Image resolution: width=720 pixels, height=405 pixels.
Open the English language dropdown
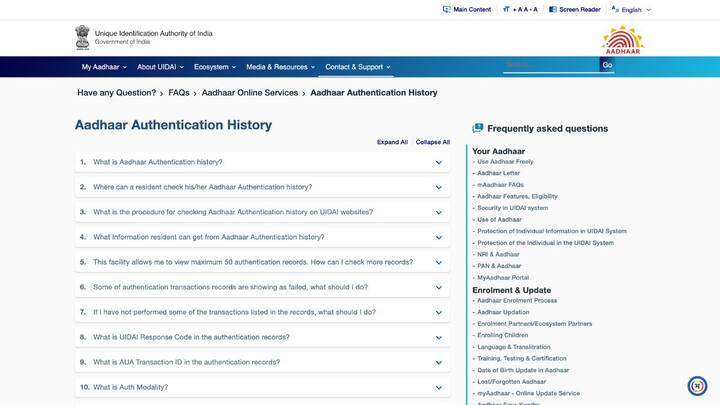[631, 10]
